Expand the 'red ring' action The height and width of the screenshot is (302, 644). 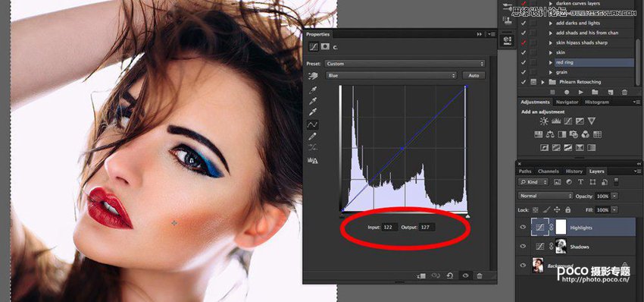tap(551, 62)
